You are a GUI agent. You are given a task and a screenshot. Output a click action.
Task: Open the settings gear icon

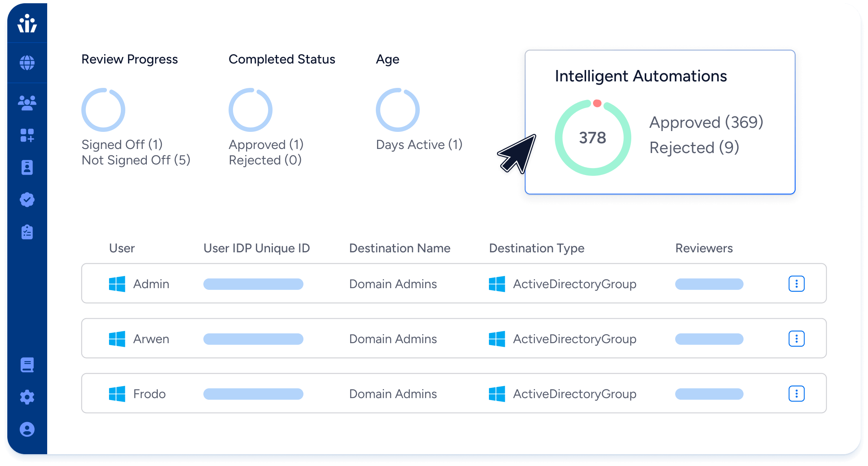[27, 397]
